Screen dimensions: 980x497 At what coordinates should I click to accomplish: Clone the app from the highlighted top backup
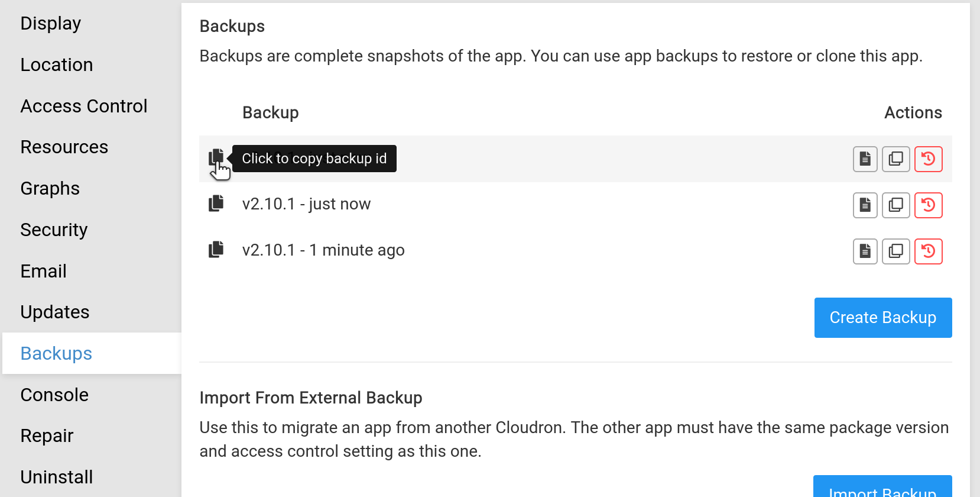click(896, 159)
